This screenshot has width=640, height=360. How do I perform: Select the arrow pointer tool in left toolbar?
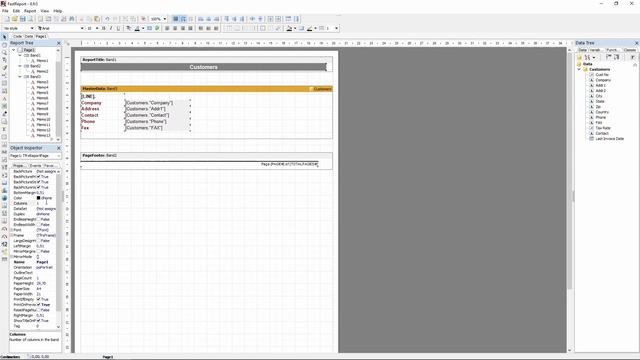tap(4, 37)
